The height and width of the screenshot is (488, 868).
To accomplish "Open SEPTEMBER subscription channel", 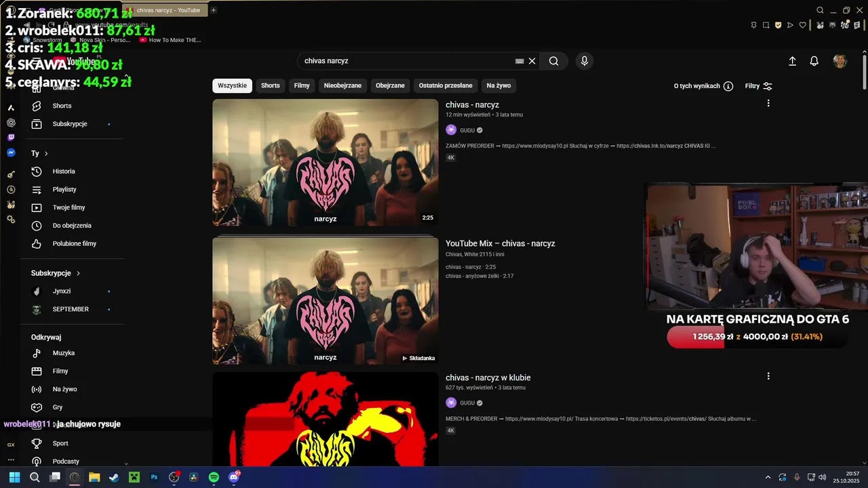I will (72, 309).
